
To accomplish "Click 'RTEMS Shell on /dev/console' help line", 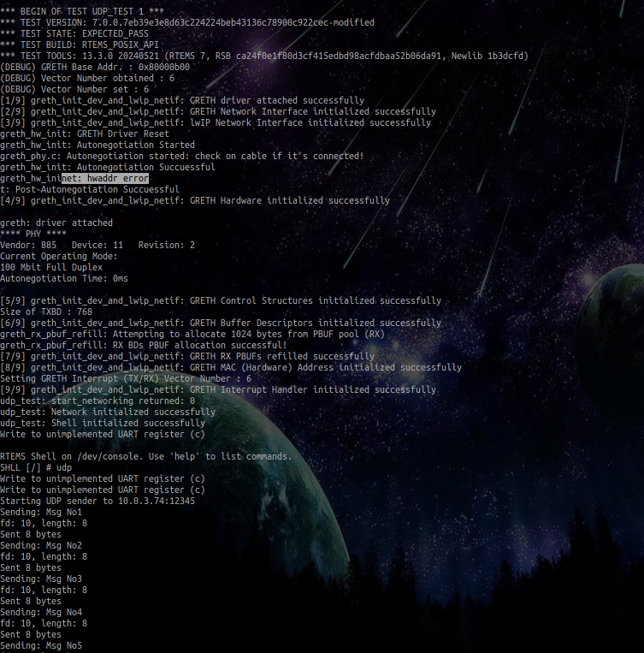I will (x=146, y=457).
